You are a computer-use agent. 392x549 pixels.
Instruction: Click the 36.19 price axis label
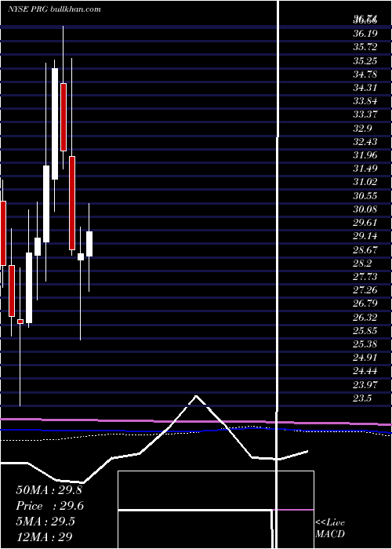(365, 34)
